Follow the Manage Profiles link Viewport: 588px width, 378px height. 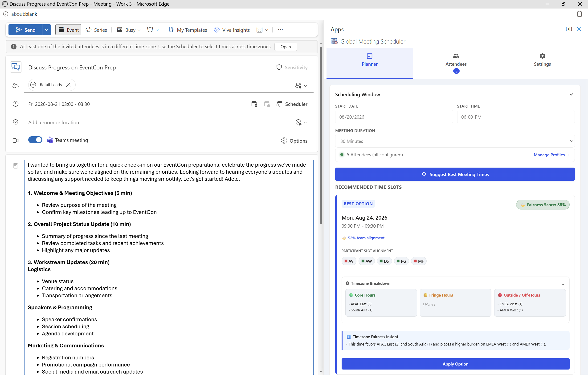551,155
